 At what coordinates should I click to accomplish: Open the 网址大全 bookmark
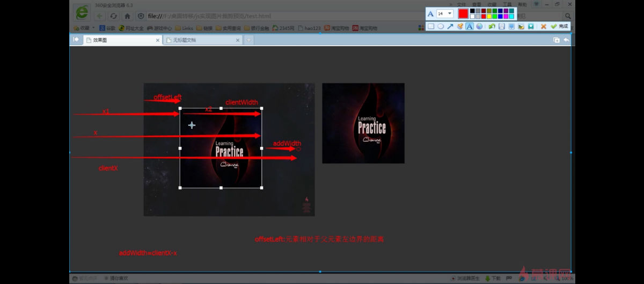(x=131, y=28)
